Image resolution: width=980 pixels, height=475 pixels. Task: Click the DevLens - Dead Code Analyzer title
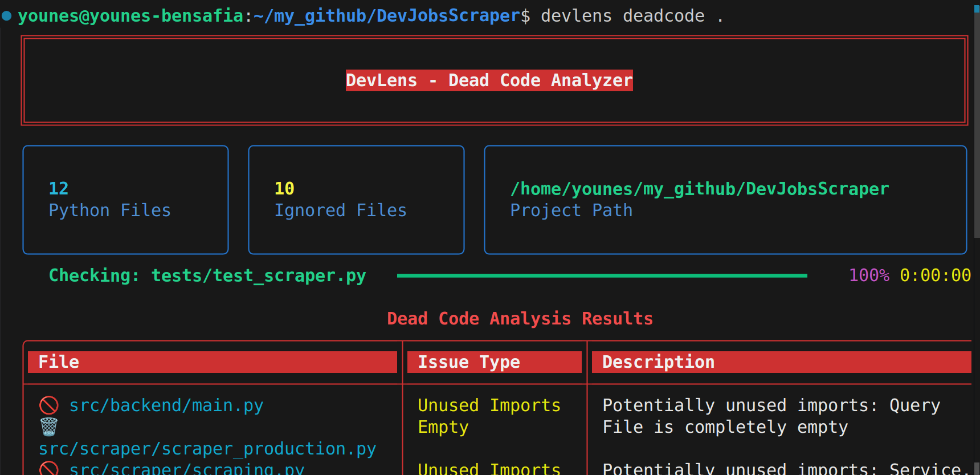point(489,80)
